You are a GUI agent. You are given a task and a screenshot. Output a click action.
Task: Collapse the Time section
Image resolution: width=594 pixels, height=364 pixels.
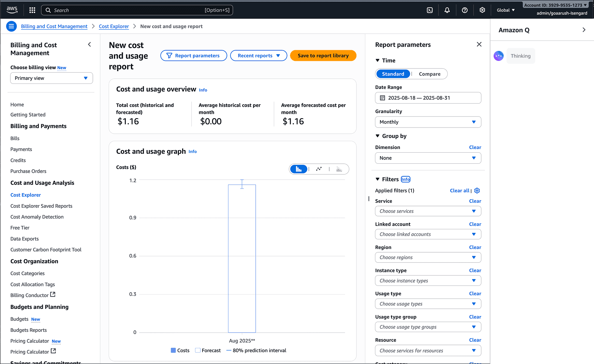[377, 61]
